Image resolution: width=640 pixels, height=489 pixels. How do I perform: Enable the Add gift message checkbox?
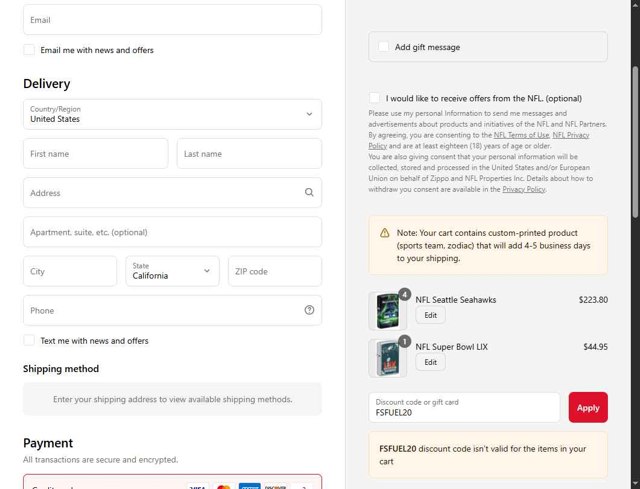tap(383, 47)
